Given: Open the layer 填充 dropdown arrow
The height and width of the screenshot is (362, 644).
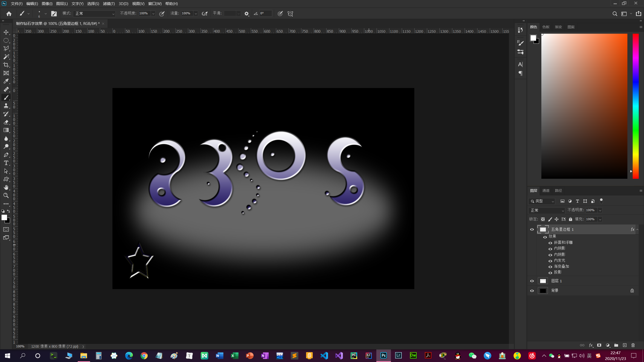Looking at the screenshot, I should [600, 219].
